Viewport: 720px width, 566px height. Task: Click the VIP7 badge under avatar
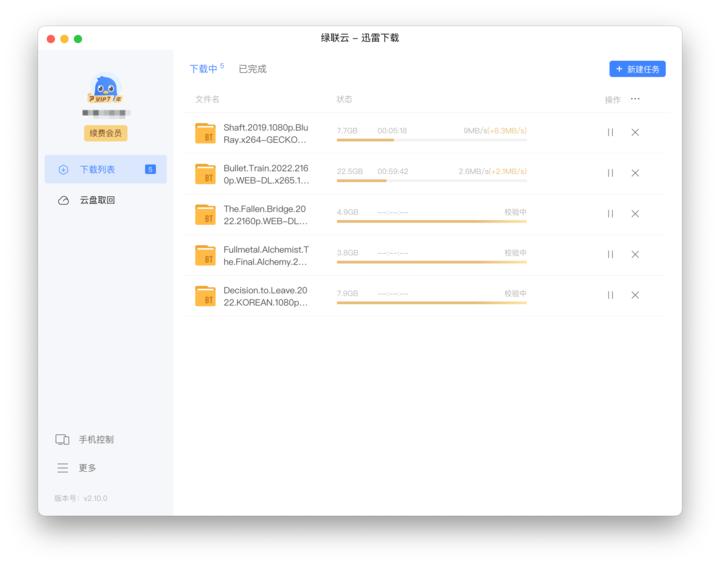pos(106,99)
